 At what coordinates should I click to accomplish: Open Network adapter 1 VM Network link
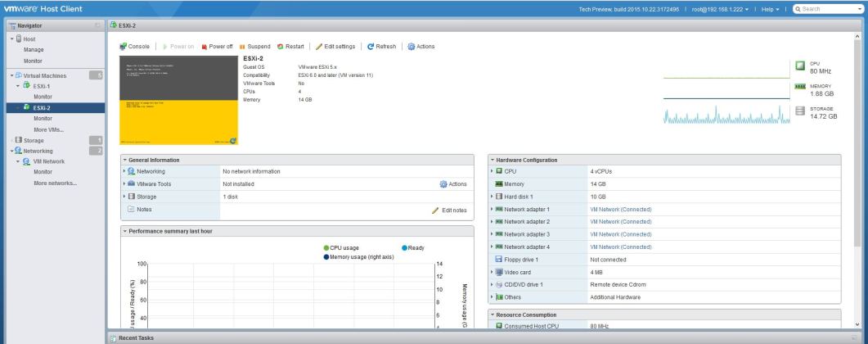pyautogui.click(x=621, y=210)
